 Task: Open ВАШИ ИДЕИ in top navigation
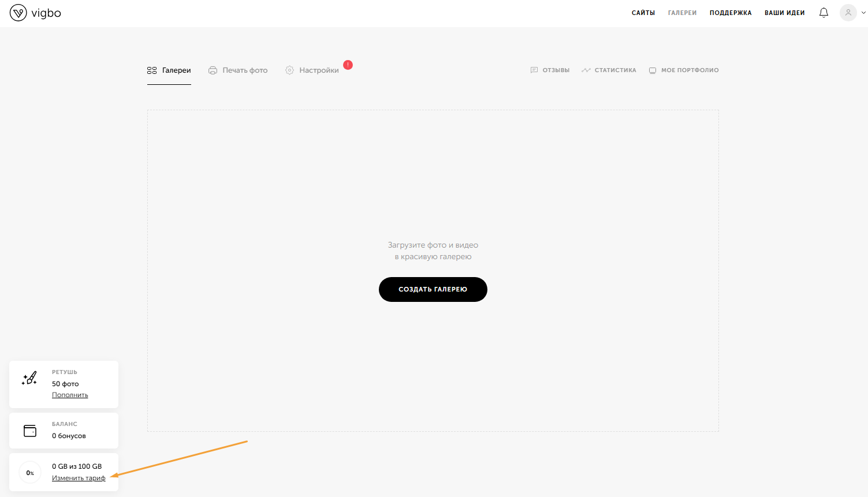[784, 13]
